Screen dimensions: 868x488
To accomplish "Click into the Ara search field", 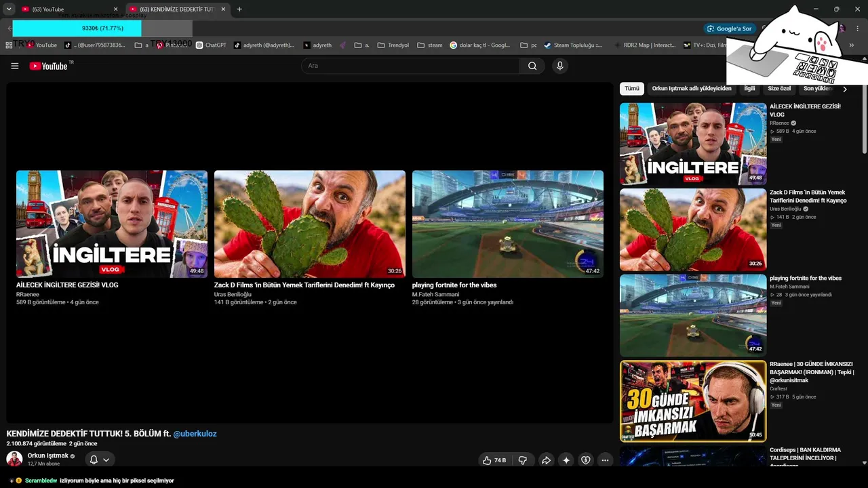I will [411, 66].
